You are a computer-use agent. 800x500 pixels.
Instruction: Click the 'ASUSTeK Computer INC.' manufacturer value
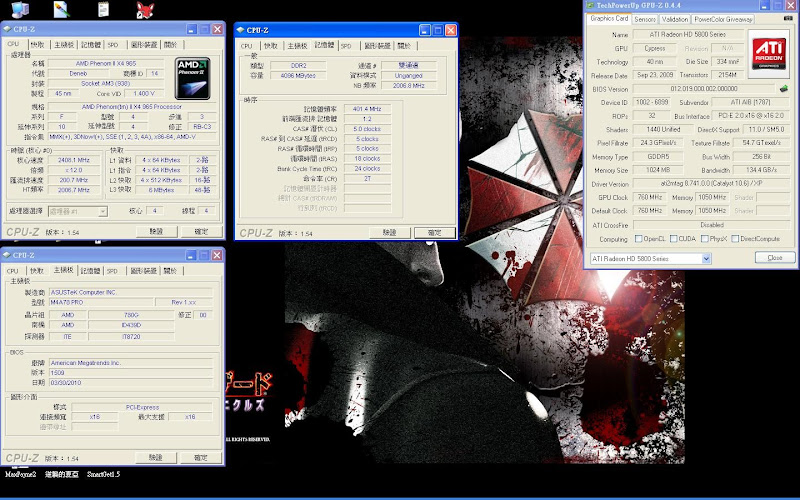coord(131,292)
